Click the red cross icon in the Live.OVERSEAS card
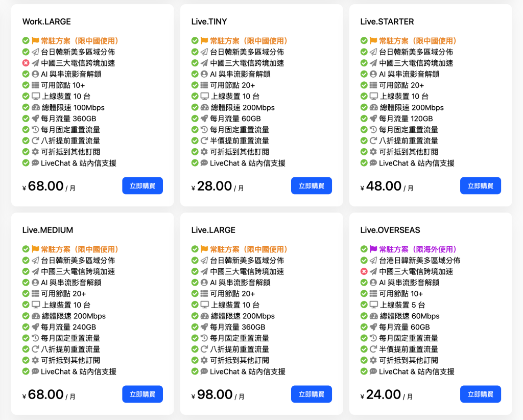The width and height of the screenshot is (523, 420). tap(364, 271)
